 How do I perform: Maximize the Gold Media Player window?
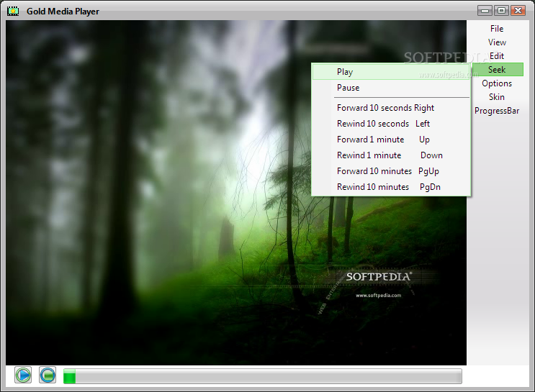tap(501, 11)
